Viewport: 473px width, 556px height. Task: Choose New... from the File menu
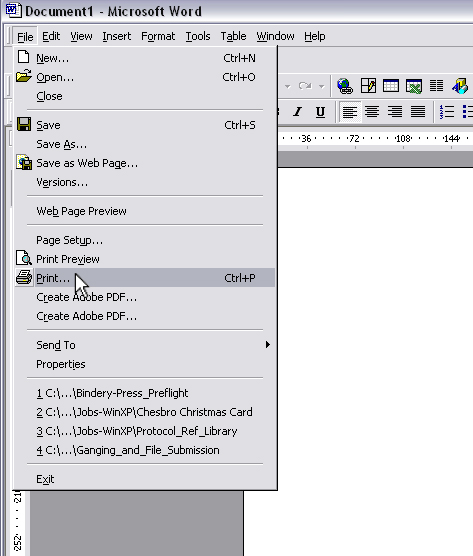tap(145, 58)
